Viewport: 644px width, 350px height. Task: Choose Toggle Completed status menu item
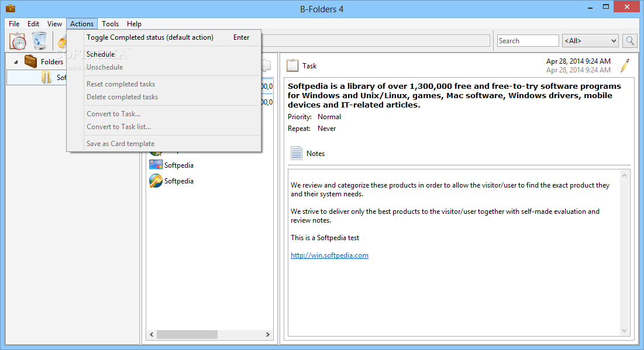pos(164,37)
